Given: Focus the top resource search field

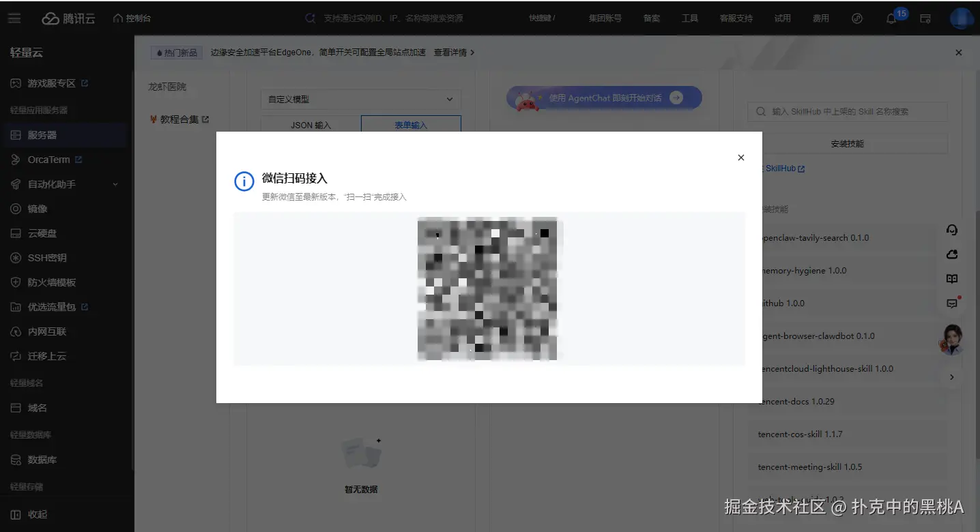Looking at the screenshot, I should click(394, 18).
